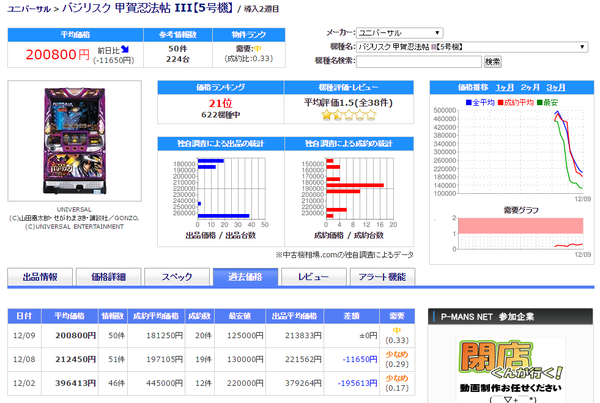Open the レビュー tab
Screen dimensions: 600x403
(x=314, y=277)
